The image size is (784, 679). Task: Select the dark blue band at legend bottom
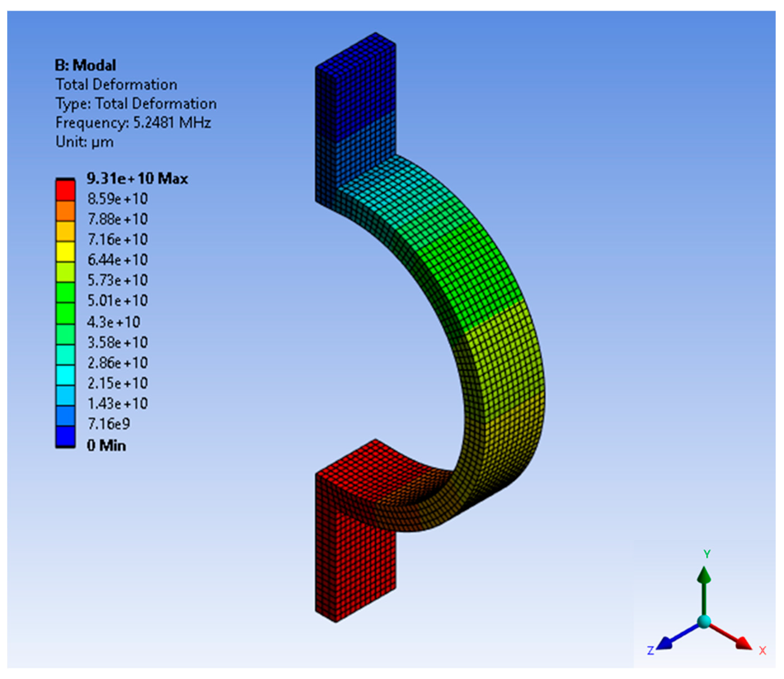click(x=65, y=436)
